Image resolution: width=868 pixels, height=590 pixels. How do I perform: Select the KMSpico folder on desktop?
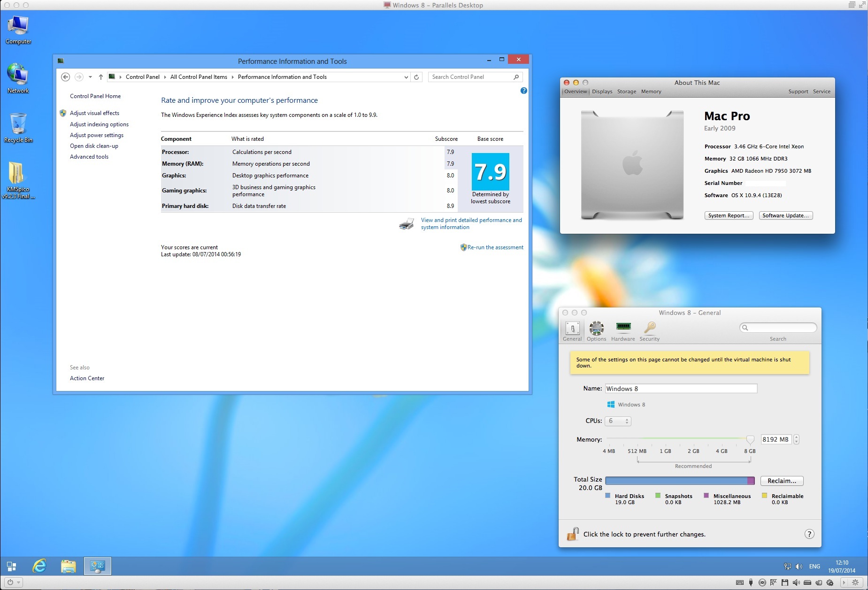point(18,180)
